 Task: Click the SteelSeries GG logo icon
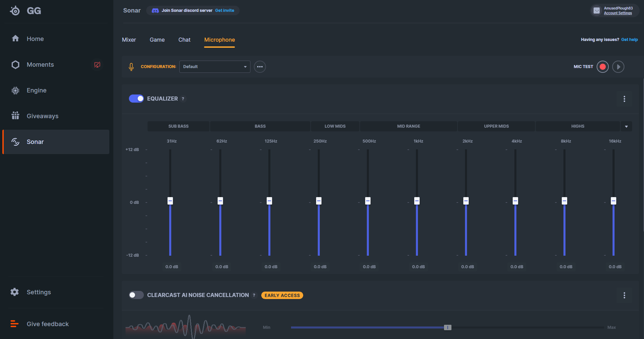[x=15, y=11]
